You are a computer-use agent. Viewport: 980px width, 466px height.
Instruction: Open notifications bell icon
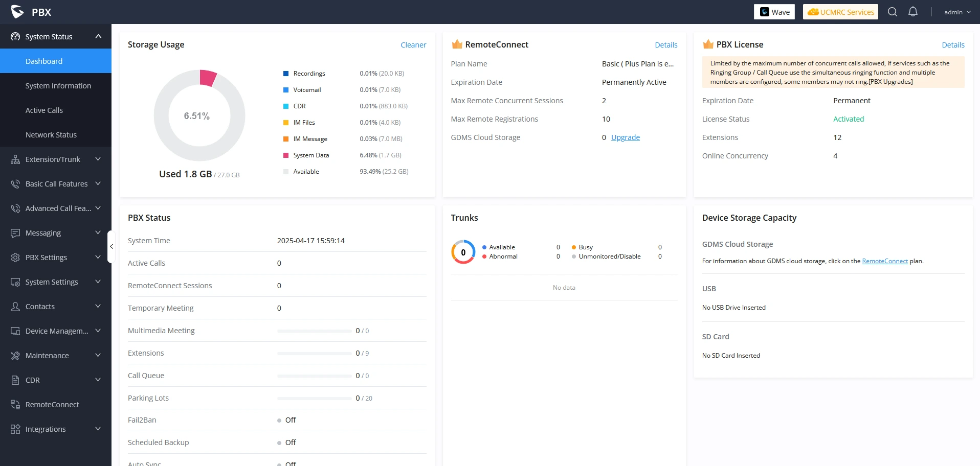click(x=913, y=12)
